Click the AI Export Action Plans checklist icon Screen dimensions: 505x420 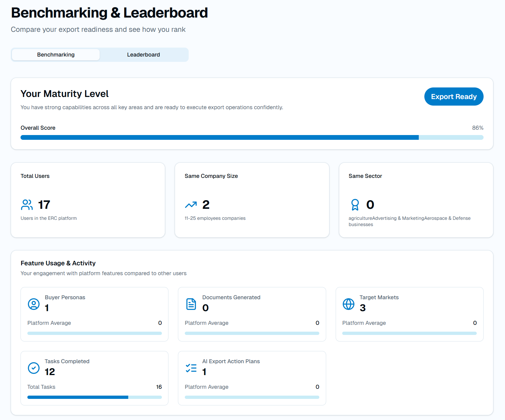point(191,368)
